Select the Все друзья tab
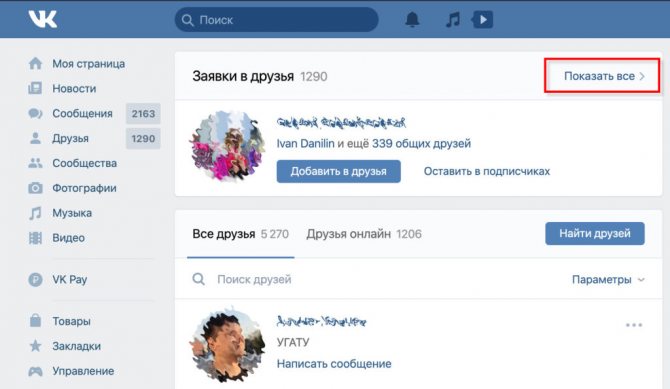Image resolution: width=670 pixels, height=389 pixels. click(x=241, y=234)
